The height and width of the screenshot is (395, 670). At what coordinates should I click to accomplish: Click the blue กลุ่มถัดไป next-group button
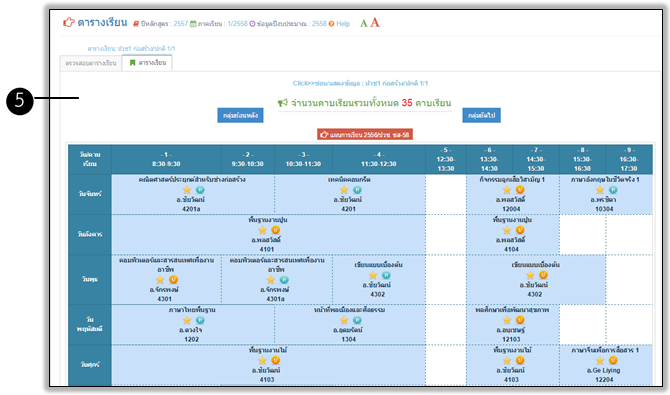(482, 115)
